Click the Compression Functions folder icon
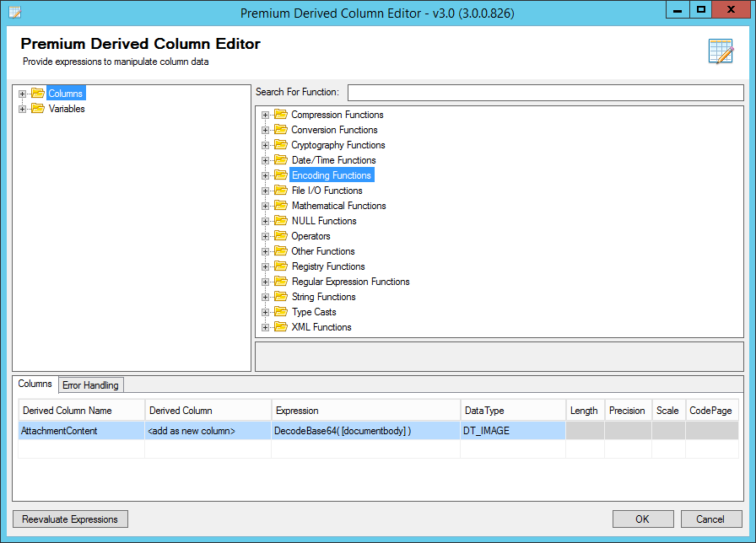756x543 pixels. pyautogui.click(x=281, y=114)
